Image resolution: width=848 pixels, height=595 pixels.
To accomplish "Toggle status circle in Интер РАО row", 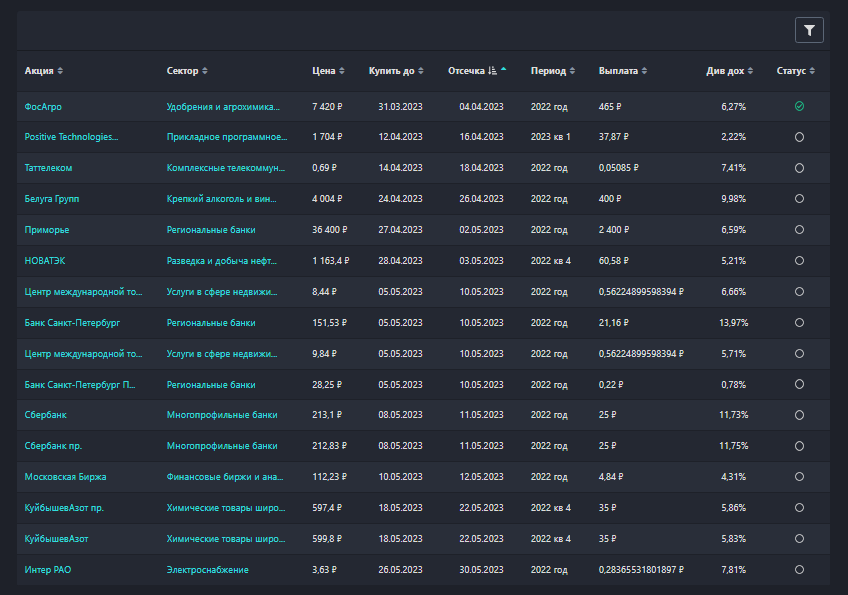I will click(x=799, y=570).
